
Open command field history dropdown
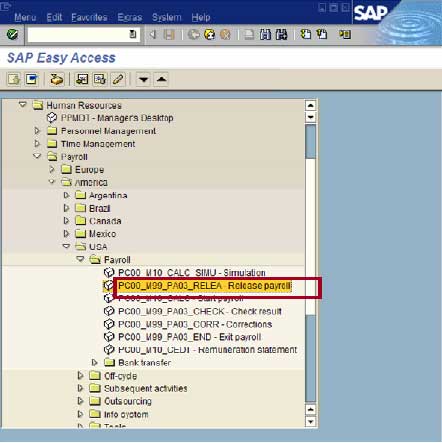point(133,34)
